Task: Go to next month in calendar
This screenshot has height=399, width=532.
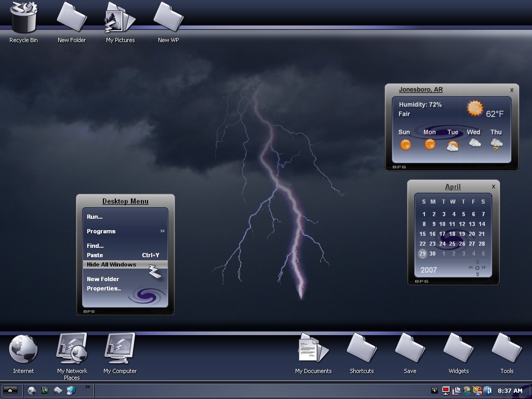Action: (x=484, y=268)
